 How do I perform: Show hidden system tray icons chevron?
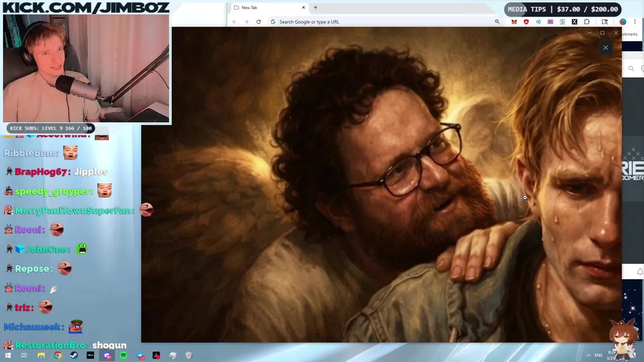(589, 355)
